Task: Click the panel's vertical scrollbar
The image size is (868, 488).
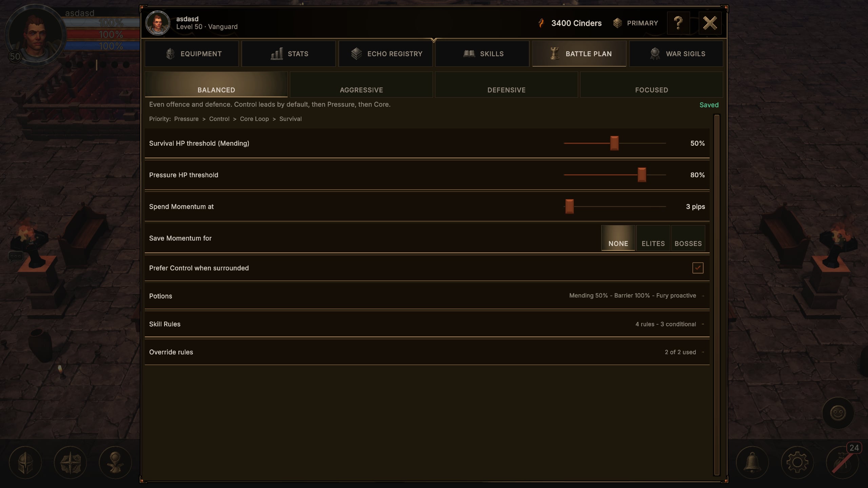Action: 716,295
